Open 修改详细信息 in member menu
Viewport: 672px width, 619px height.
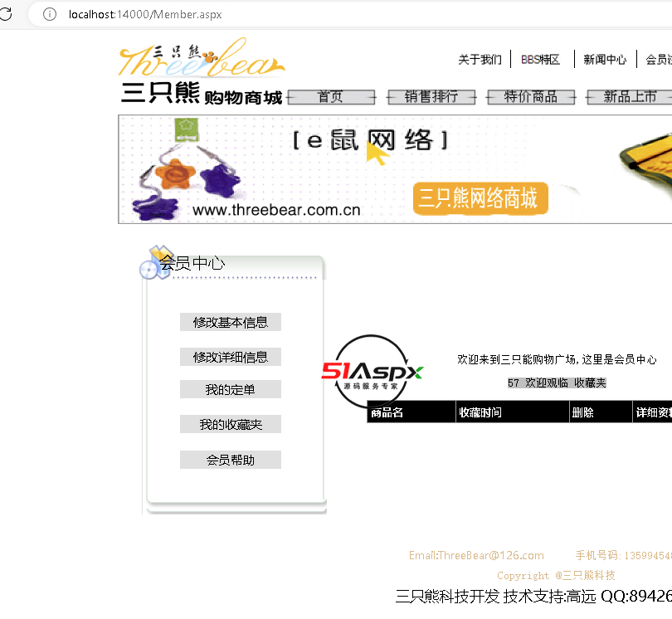(x=231, y=357)
